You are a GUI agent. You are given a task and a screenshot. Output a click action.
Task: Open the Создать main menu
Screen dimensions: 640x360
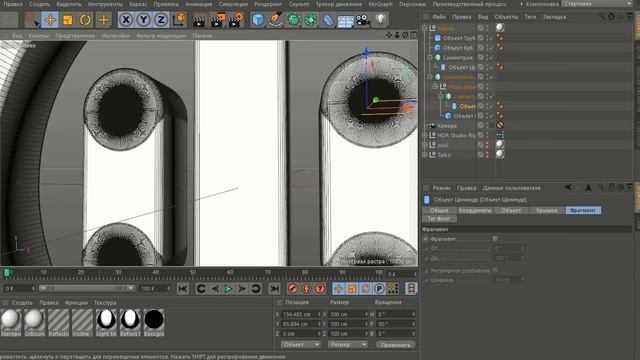pos(39,4)
